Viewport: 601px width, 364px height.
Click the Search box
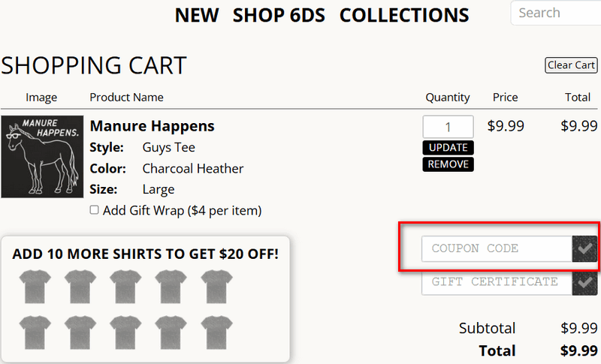[556, 13]
